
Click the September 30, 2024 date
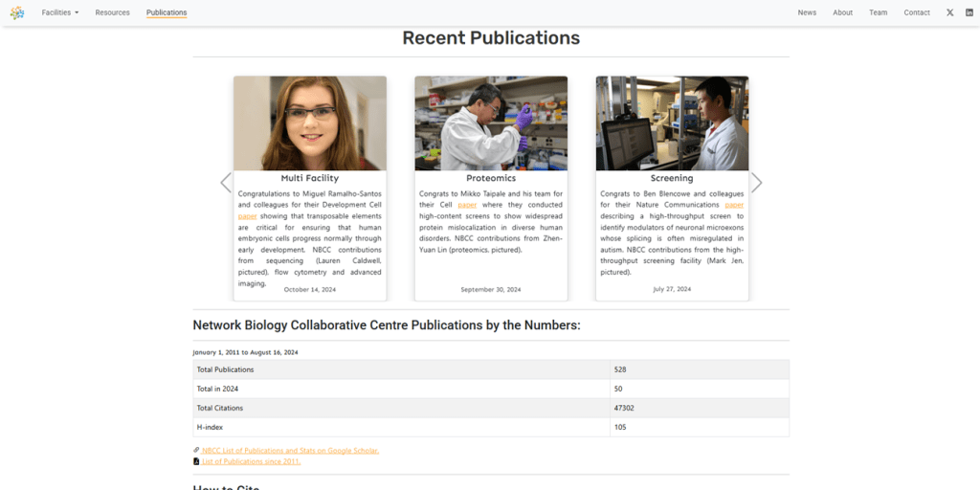(491, 290)
